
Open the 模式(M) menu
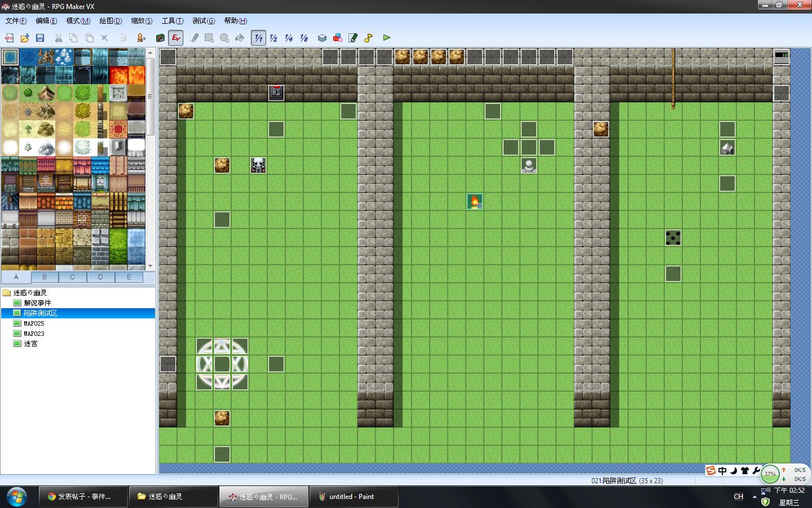coord(78,21)
